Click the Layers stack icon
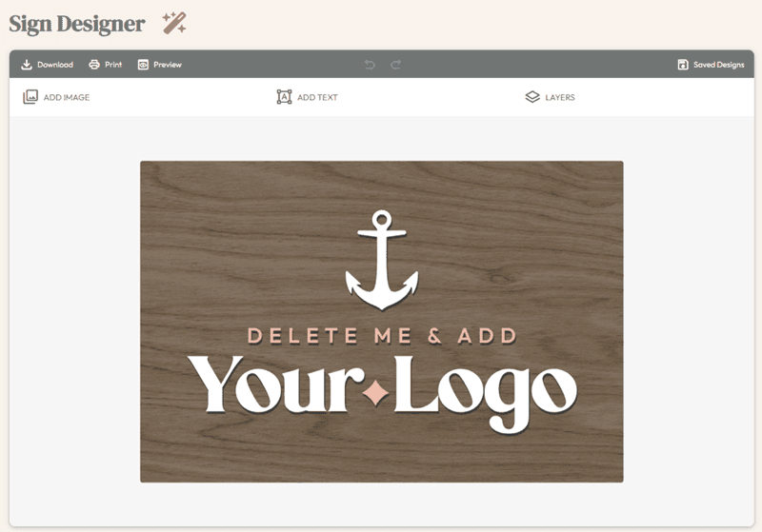762x532 pixels. click(532, 97)
